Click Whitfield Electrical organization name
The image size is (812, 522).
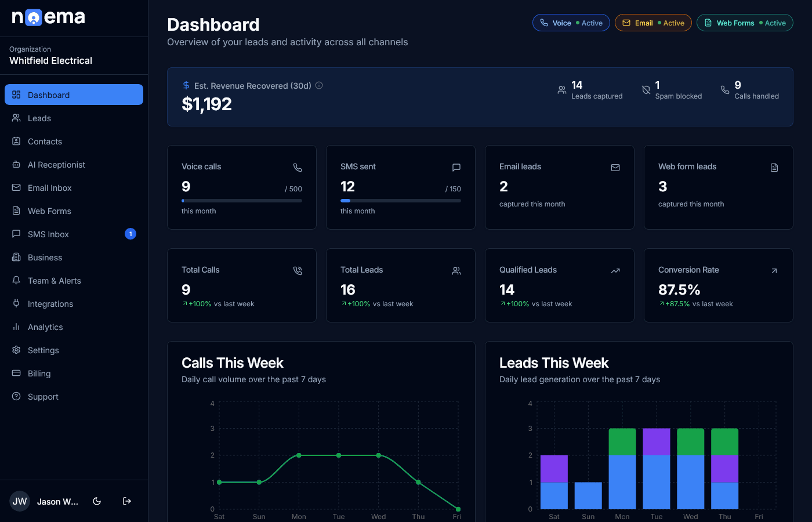click(x=50, y=60)
